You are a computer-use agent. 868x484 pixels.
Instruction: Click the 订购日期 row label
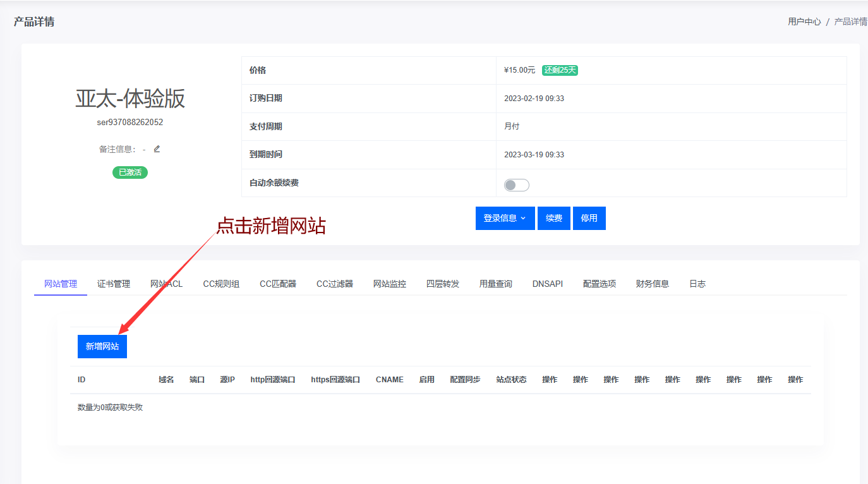266,99
